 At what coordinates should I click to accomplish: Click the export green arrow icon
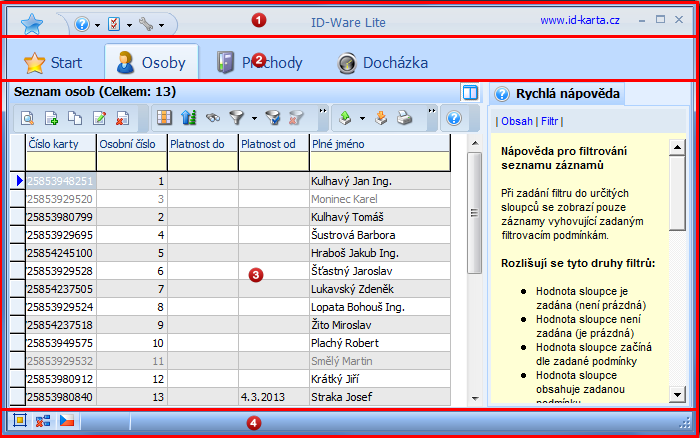pos(345,118)
